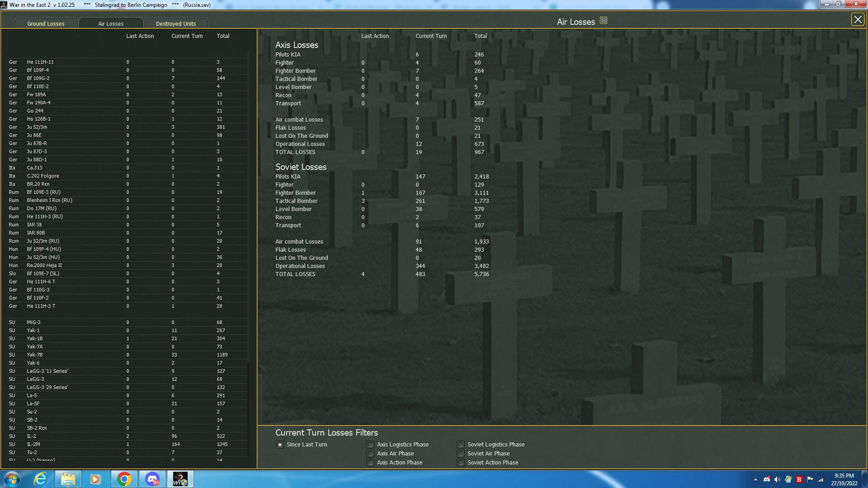This screenshot has height=488, width=868.
Task: Launch Google Chrome from the taskbar
Action: [x=124, y=479]
